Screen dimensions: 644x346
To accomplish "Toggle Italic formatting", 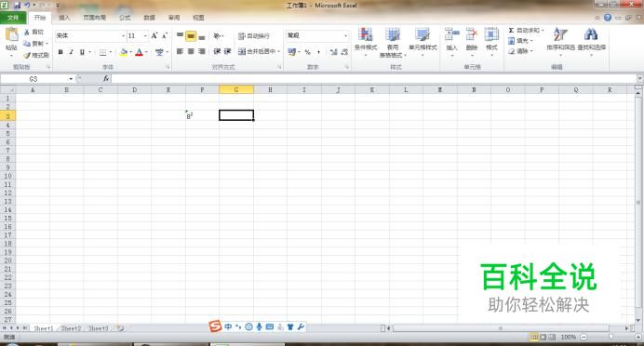I will click(x=71, y=52).
